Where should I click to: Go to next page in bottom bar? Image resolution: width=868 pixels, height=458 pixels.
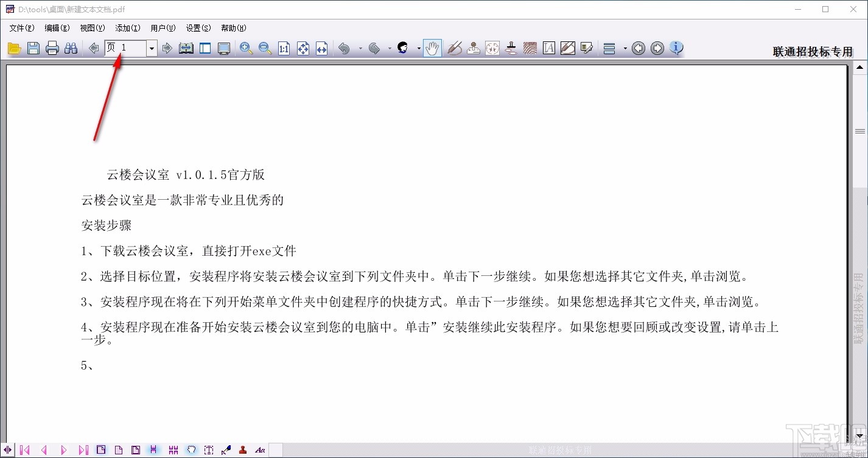pos(63,450)
